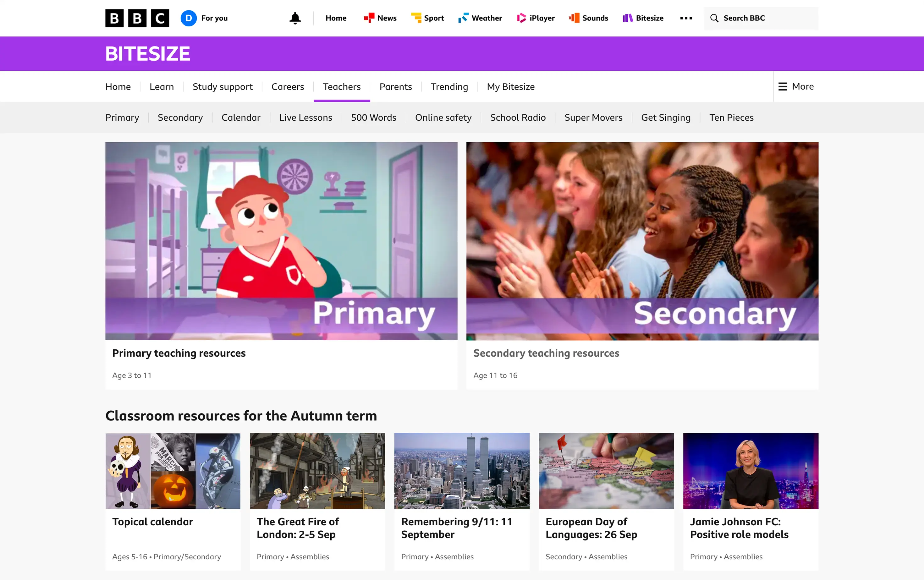
Task: Click the Topical calendar collage thumbnail
Action: 173,471
